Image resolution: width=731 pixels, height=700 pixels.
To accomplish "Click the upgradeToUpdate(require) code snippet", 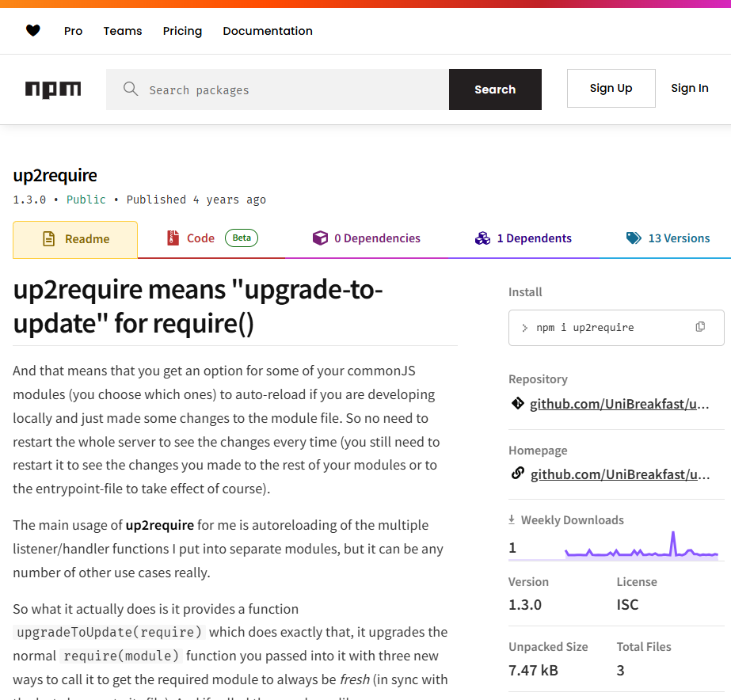I will [x=109, y=633].
